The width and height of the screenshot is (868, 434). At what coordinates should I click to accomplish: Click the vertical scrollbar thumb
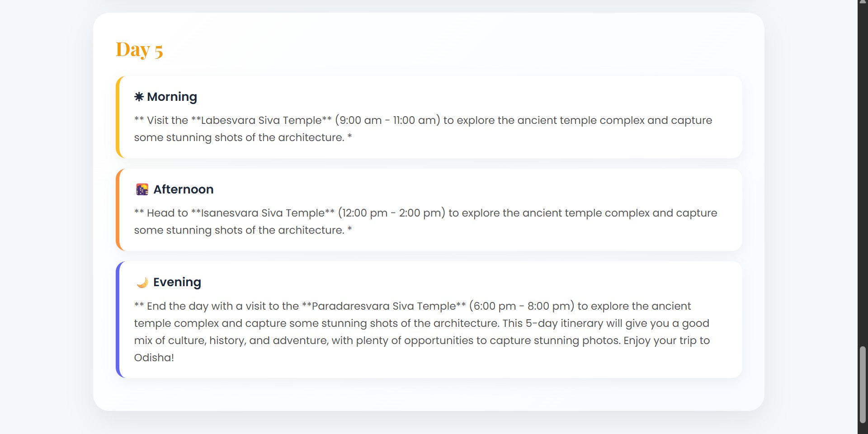tap(863, 385)
